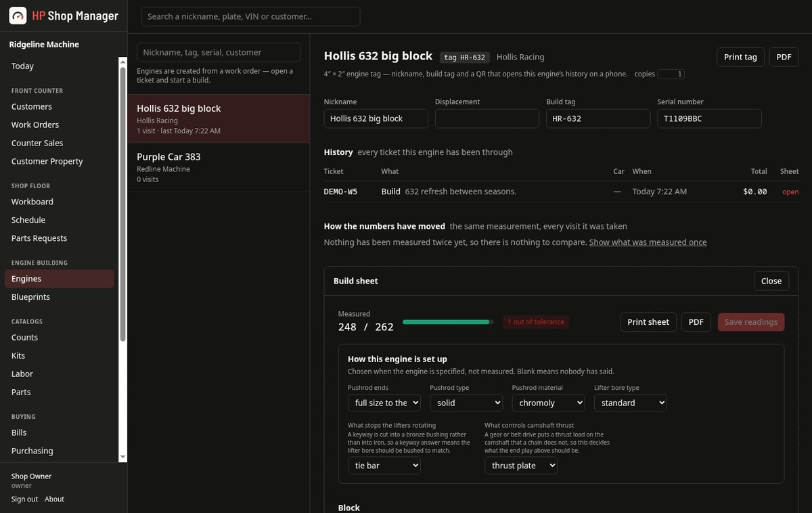Open Work Orders page

pyautogui.click(x=59, y=125)
